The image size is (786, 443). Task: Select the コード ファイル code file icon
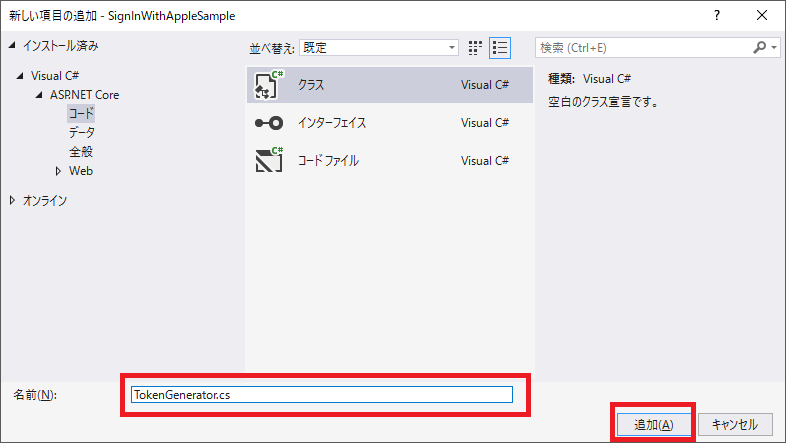pos(269,161)
